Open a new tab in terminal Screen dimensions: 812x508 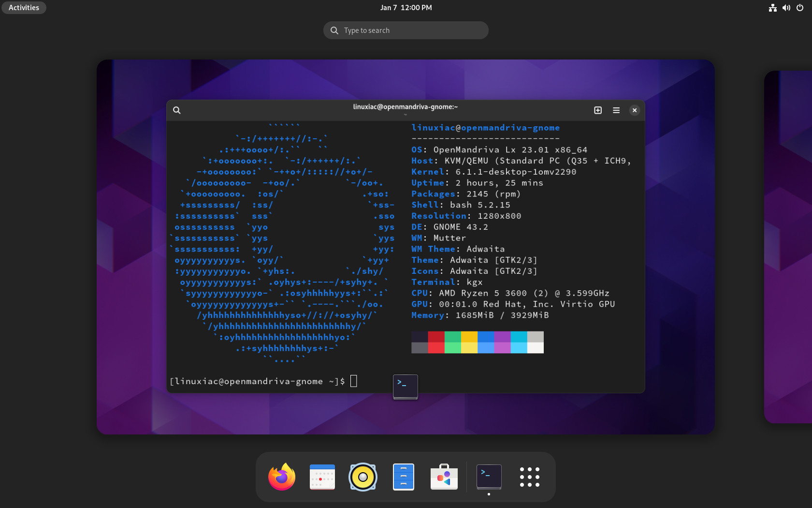[x=598, y=110]
